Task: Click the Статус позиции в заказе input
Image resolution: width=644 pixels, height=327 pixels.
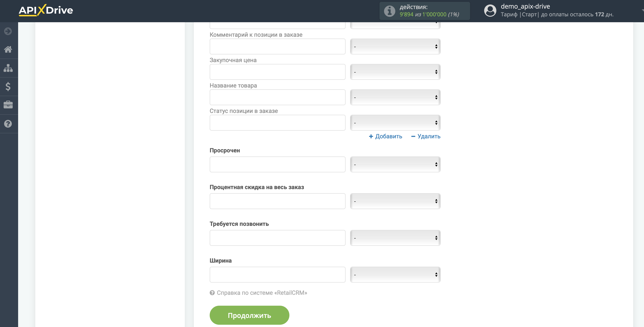Action: click(277, 123)
